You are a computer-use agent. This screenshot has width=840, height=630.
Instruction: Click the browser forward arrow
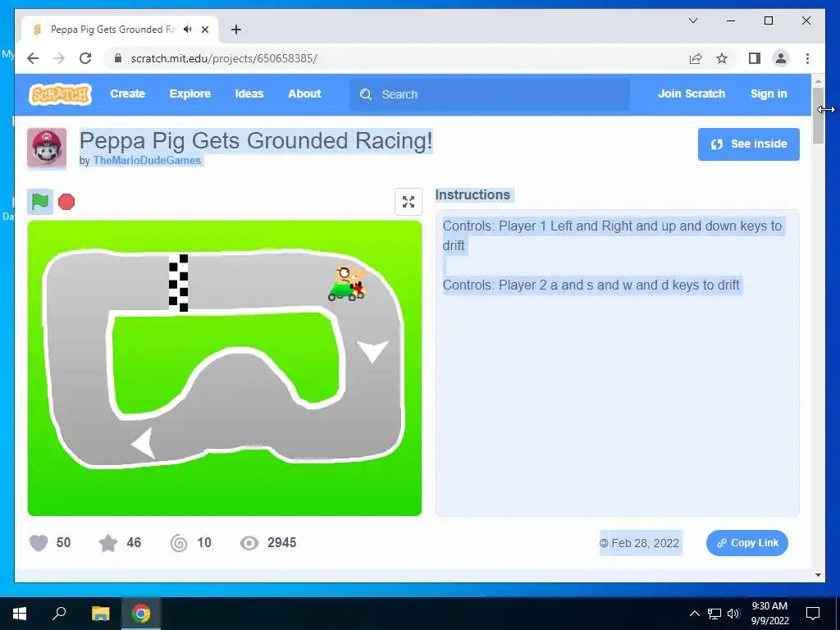pyautogui.click(x=59, y=58)
